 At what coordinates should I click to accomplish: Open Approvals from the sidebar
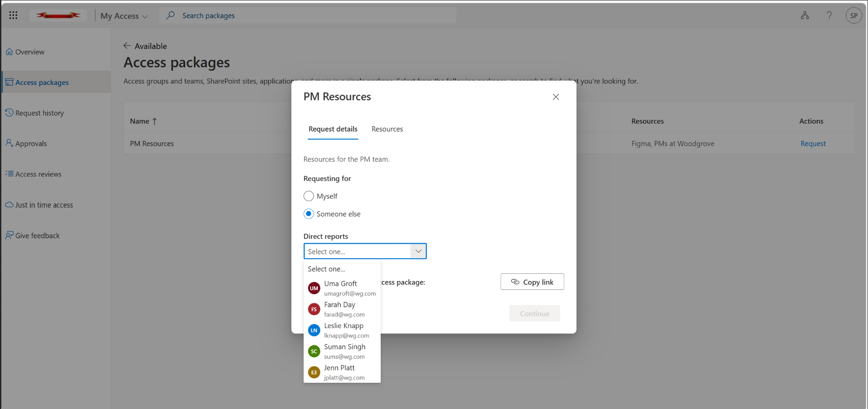pyautogui.click(x=31, y=143)
